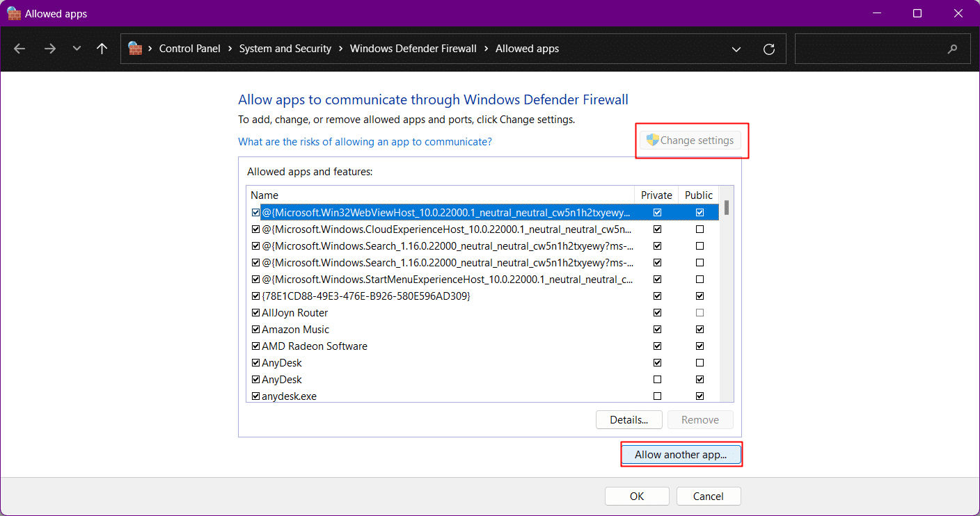Image resolution: width=980 pixels, height=516 pixels.
Task: Uncheck Private for Amazon Music
Action: tap(657, 330)
